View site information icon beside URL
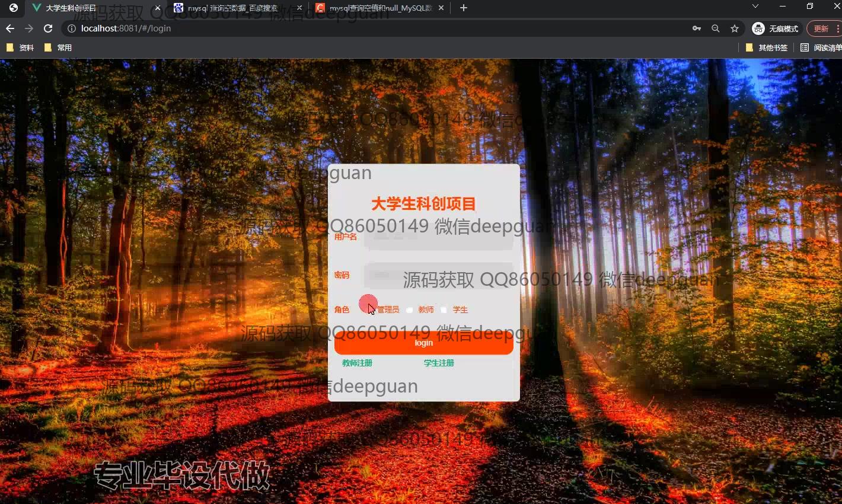Viewport: 842px width, 504px height. click(72, 28)
